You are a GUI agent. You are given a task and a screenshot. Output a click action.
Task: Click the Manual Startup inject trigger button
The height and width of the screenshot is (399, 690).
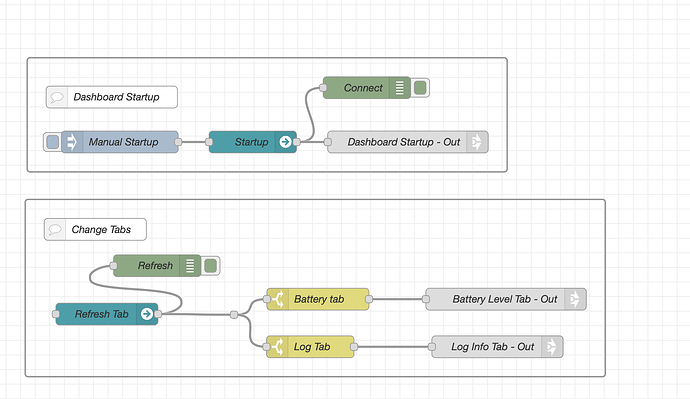pos(52,142)
